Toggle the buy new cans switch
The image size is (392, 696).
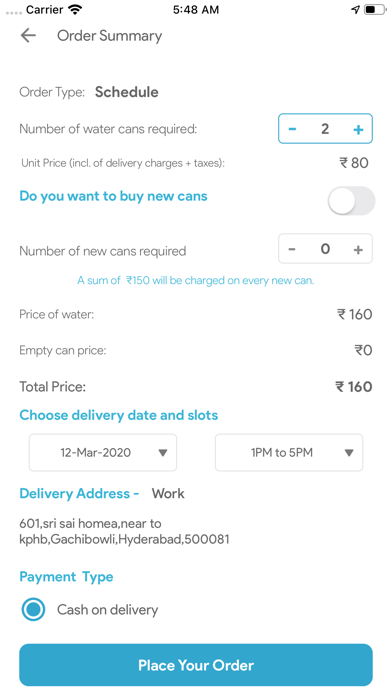click(x=351, y=201)
